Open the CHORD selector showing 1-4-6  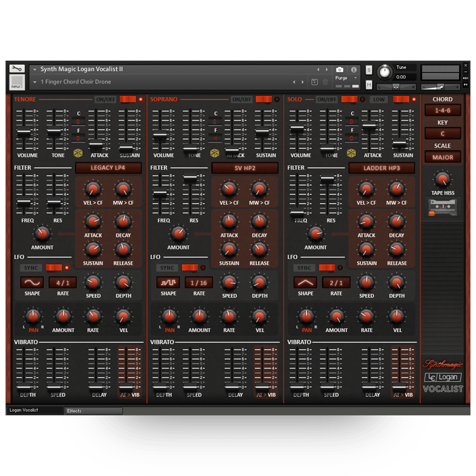[442, 110]
